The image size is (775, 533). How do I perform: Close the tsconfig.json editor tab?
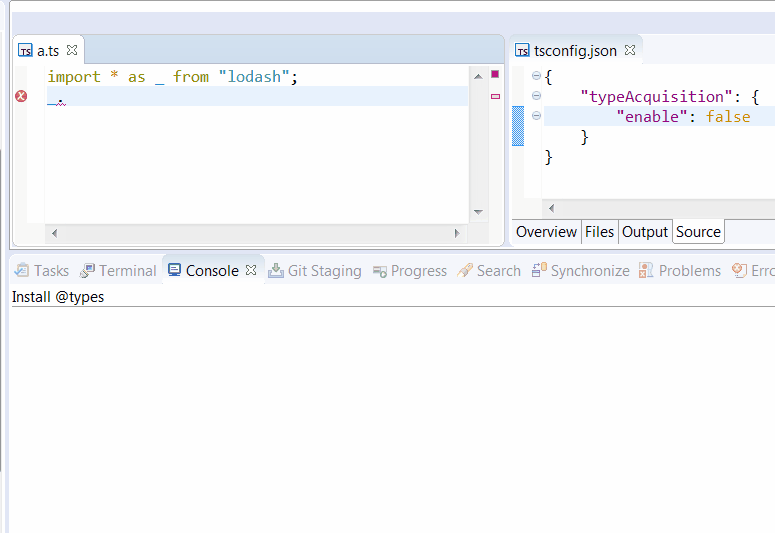pos(630,50)
